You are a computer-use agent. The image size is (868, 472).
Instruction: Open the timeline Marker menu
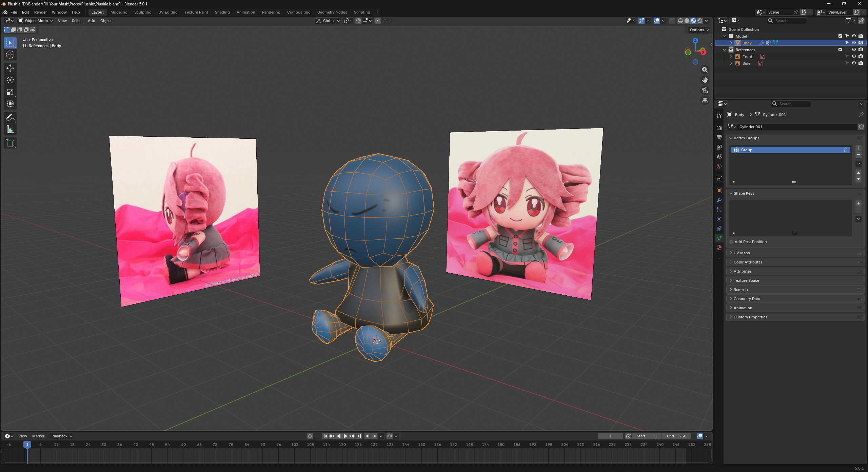point(38,436)
